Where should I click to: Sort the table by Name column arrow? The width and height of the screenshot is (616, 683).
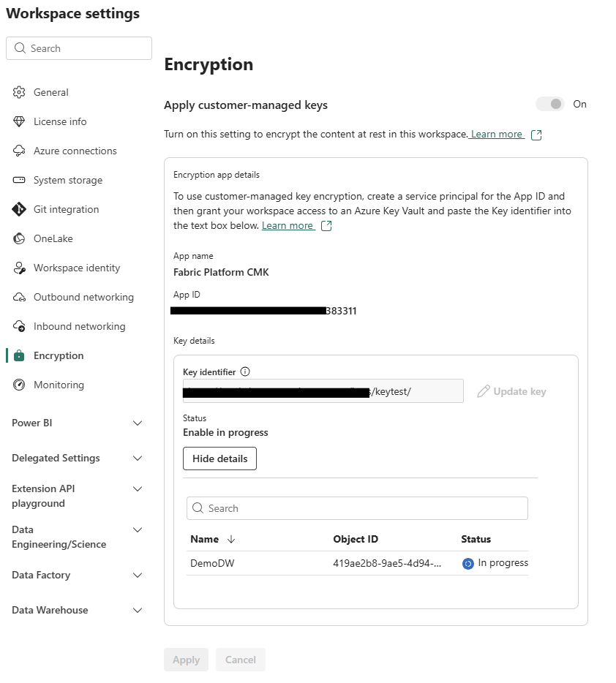[231, 539]
